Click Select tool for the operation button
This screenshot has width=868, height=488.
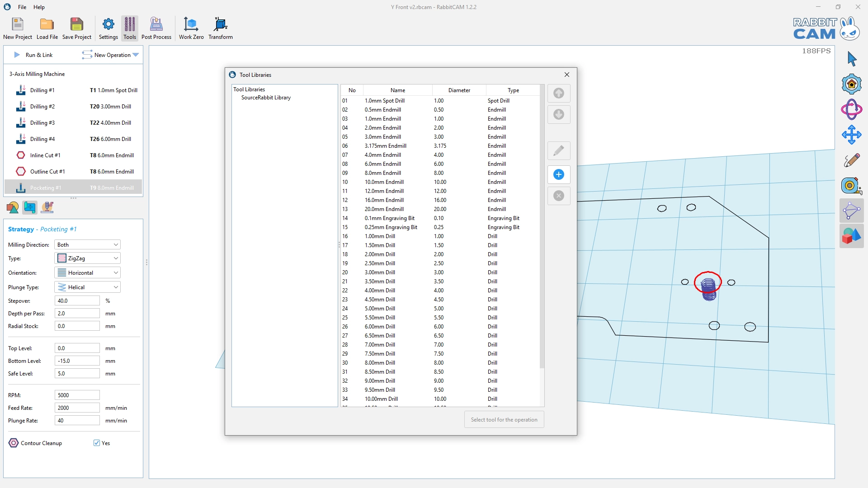coord(504,419)
